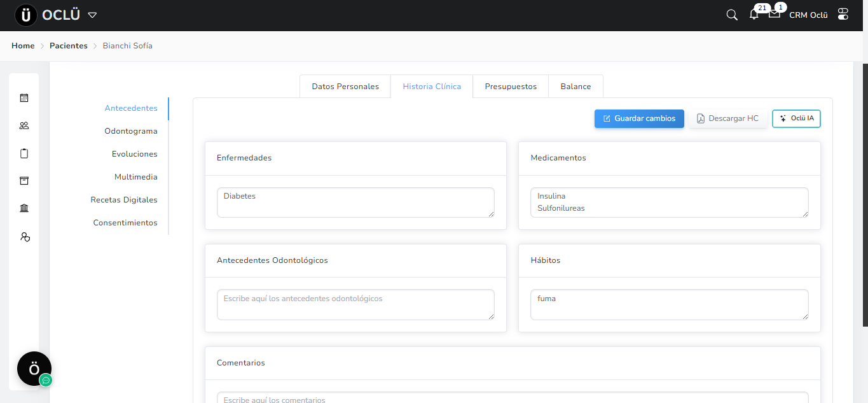This screenshot has height=403, width=868.
Task: Open the archive box icon in the sidebar
Action: (24, 181)
